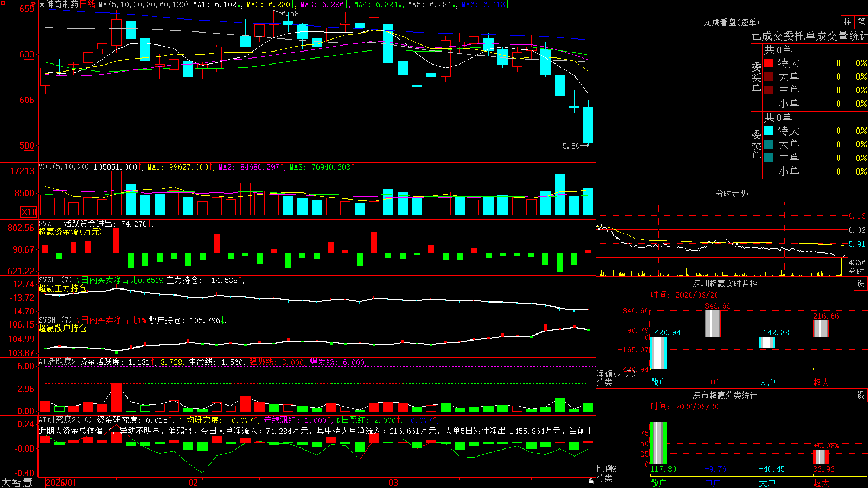The image size is (868, 488).
Task: Click the 已成交委托单成交量统计 header
Action: (809, 36)
